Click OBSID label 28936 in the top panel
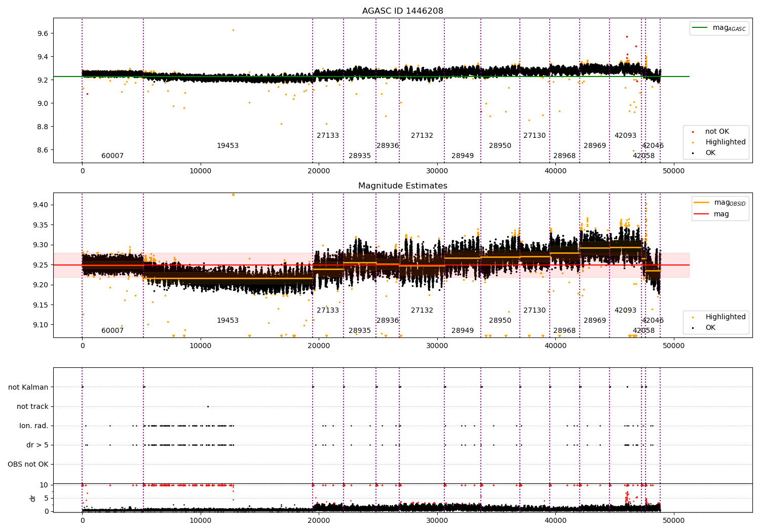 click(388, 146)
